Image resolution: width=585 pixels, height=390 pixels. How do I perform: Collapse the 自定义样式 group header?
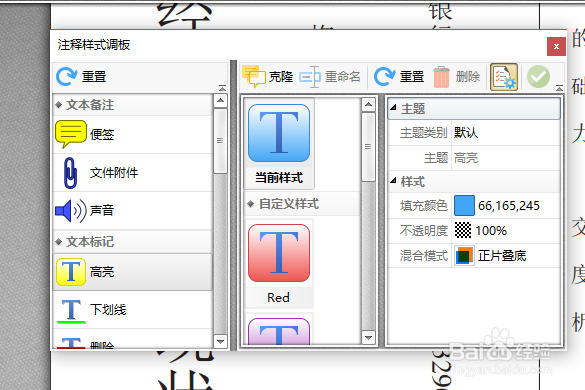coord(302,204)
